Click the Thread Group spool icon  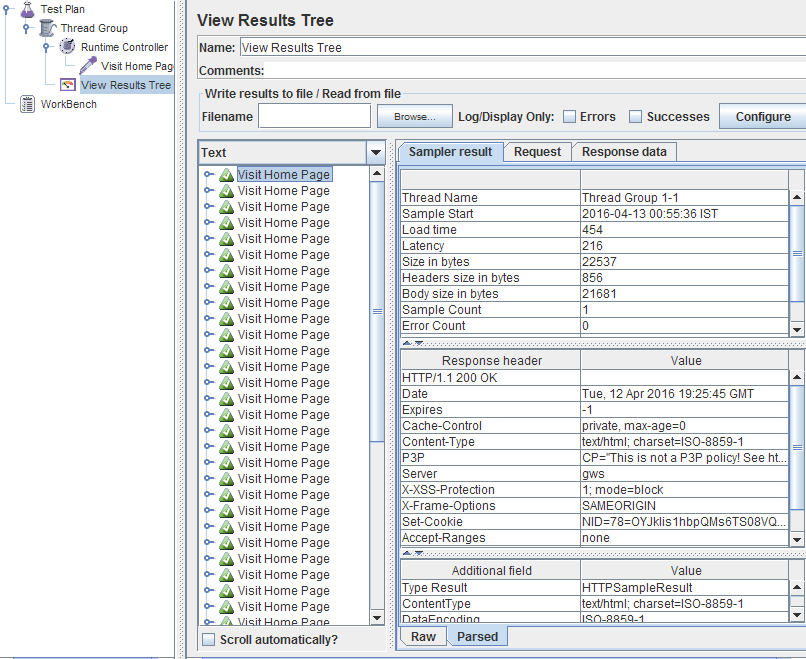coord(47,28)
